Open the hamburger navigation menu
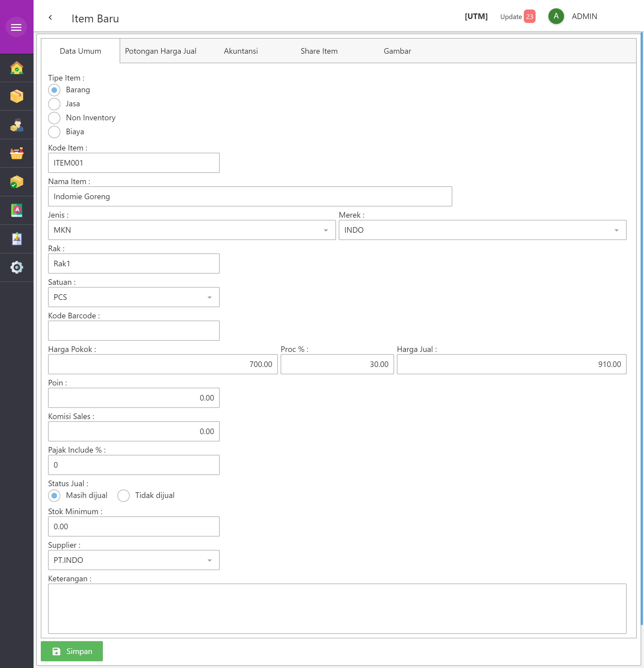The width and height of the screenshot is (644, 668). (16, 27)
